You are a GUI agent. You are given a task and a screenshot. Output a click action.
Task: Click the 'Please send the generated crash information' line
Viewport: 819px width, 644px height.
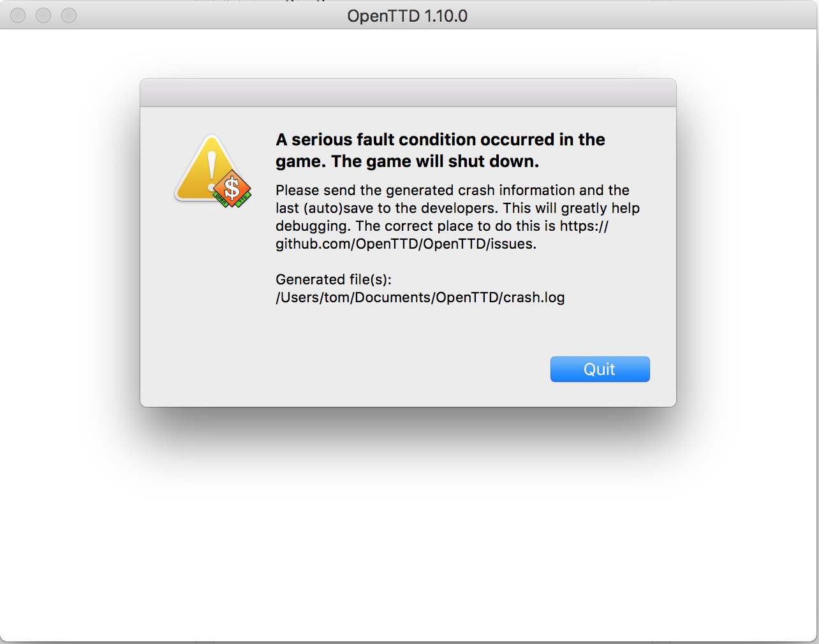(452, 190)
